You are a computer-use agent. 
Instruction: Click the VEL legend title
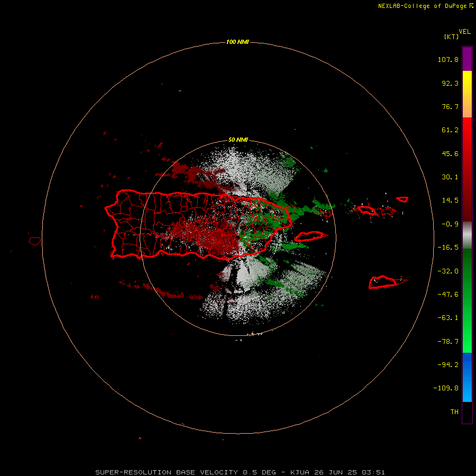(x=465, y=32)
